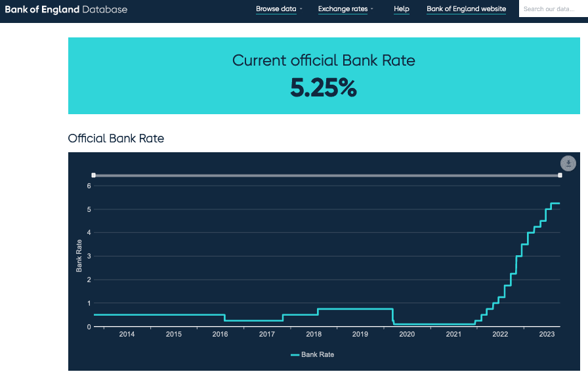This screenshot has height=376, width=588.
Task: Click the left handle of the date range slider
Action: pyautogui.click(x=94, y=175)
